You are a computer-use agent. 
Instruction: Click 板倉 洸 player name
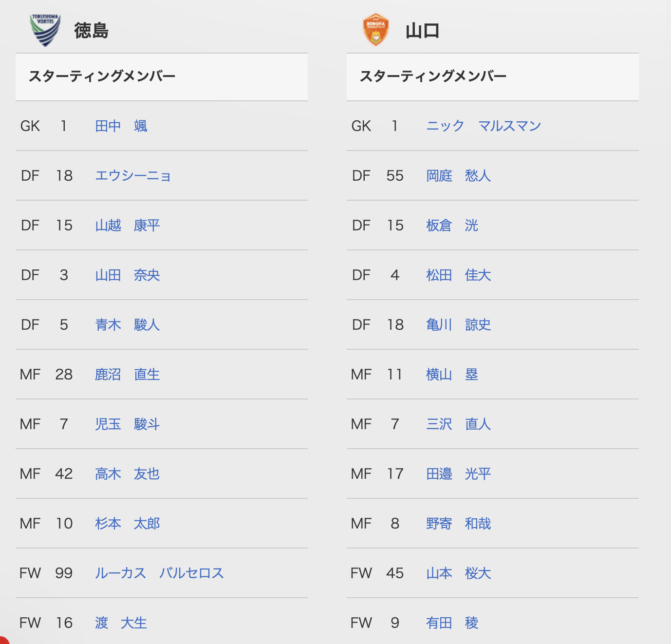click(452, 226)
